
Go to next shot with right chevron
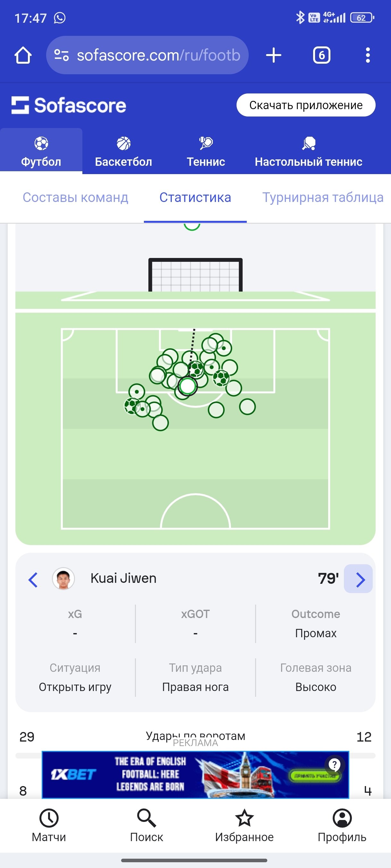pyautogui.click(x=360, y=580)
